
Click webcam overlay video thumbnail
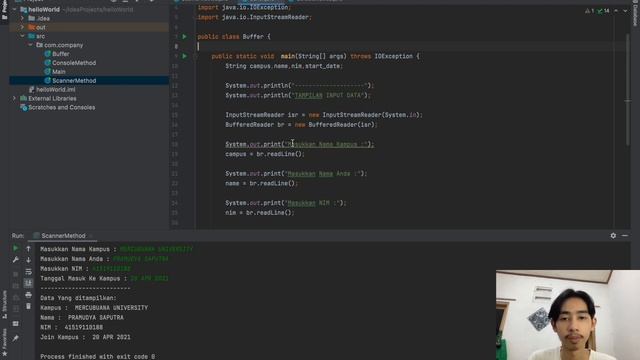(x=568, y=315)
